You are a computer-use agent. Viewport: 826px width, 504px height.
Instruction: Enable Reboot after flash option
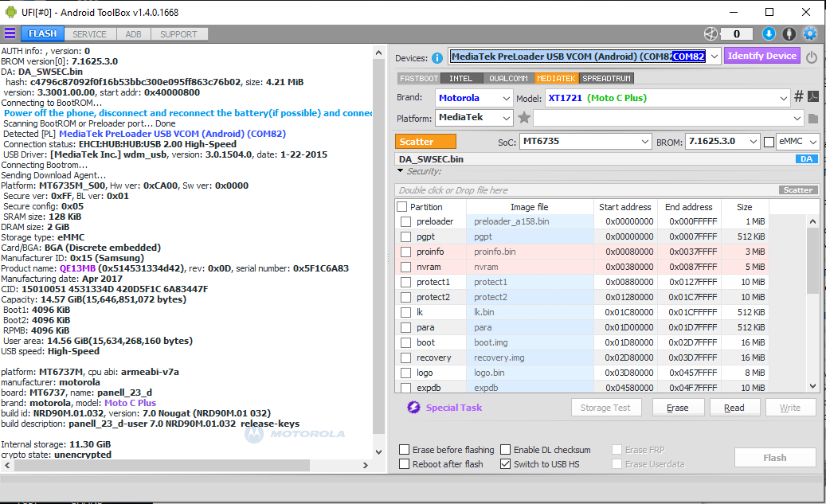coord(404,464)
